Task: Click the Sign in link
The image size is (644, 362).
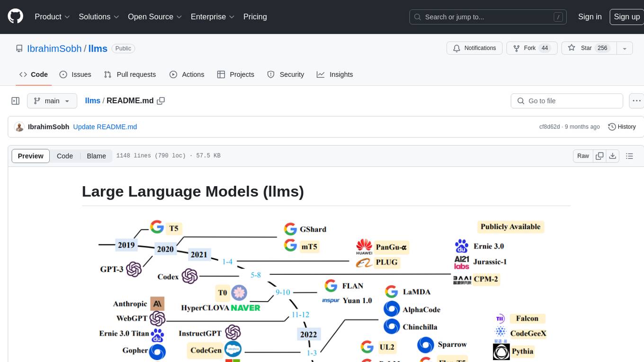Action: tap(590, 17)
